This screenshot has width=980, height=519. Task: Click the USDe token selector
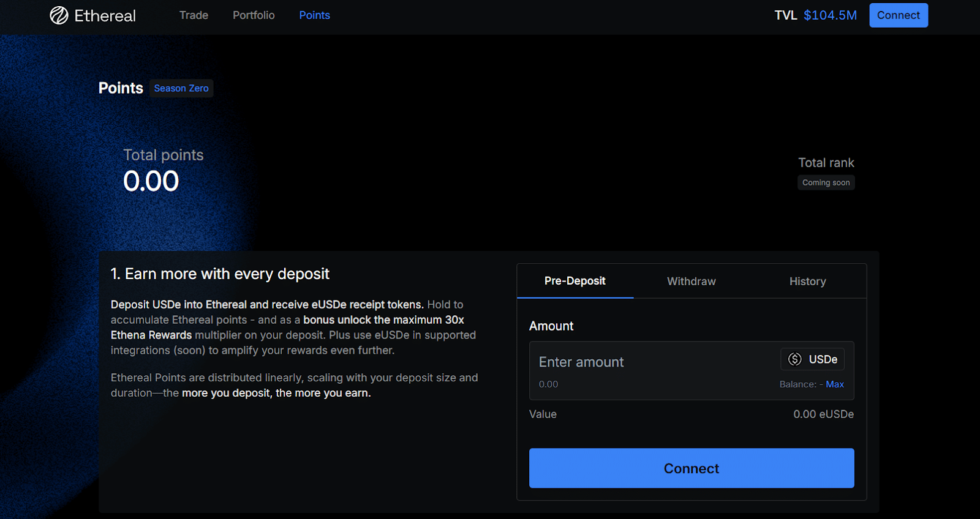click(812, 359)
